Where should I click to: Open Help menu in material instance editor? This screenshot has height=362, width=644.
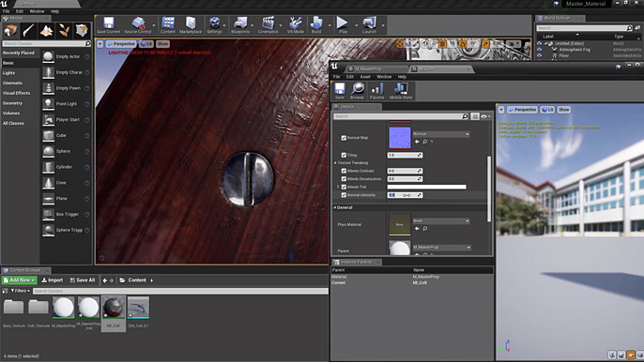[x=402, y=77]
